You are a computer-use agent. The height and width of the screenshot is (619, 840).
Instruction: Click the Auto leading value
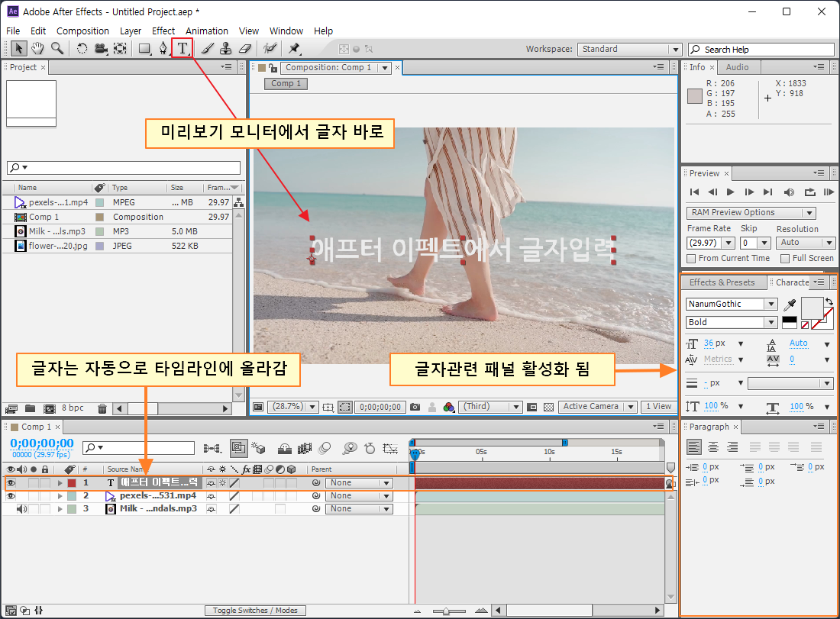coord(798,343)
